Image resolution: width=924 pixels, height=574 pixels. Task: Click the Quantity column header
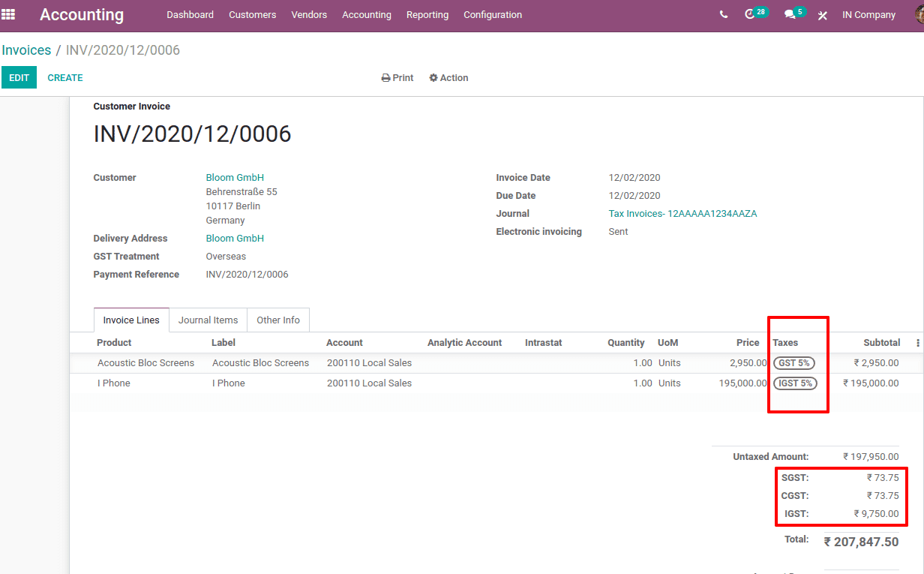pyautogui.click(x=626, y=343)
